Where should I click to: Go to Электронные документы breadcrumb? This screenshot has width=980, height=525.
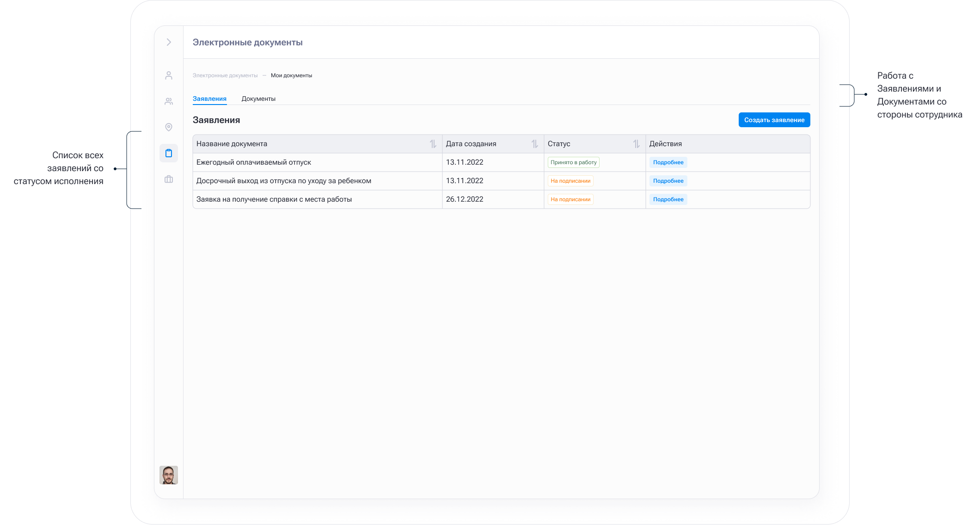point(225,75)
